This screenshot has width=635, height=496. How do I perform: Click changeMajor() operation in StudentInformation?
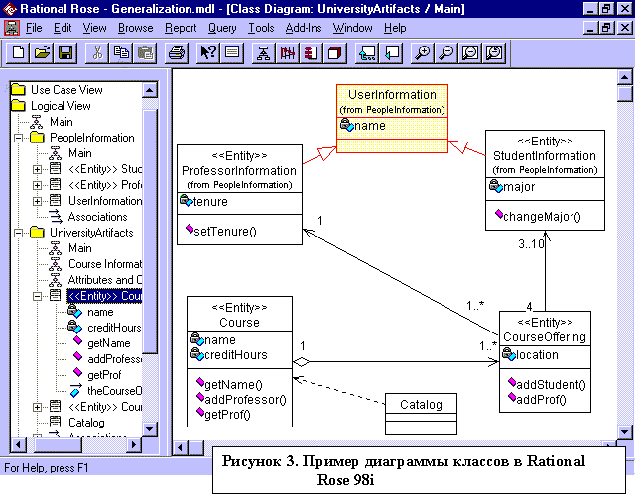point(542,217)
